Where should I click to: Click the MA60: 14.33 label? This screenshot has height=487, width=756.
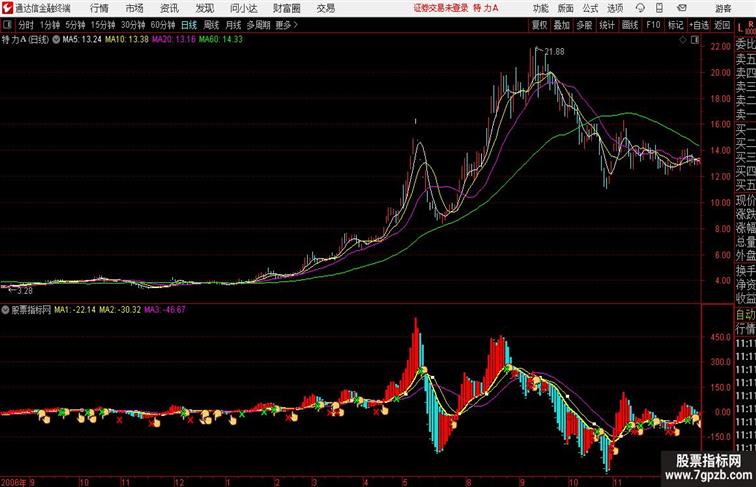tap(221, 40)
